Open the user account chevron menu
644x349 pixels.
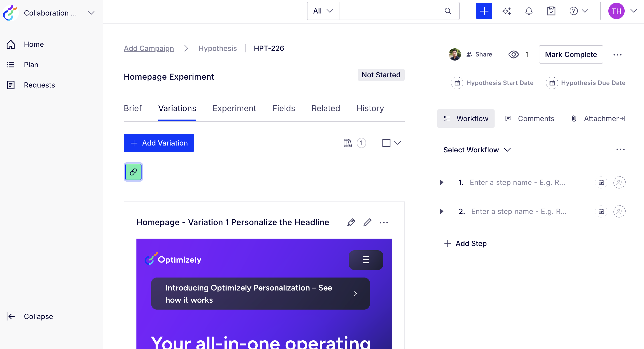pos(634,11)
